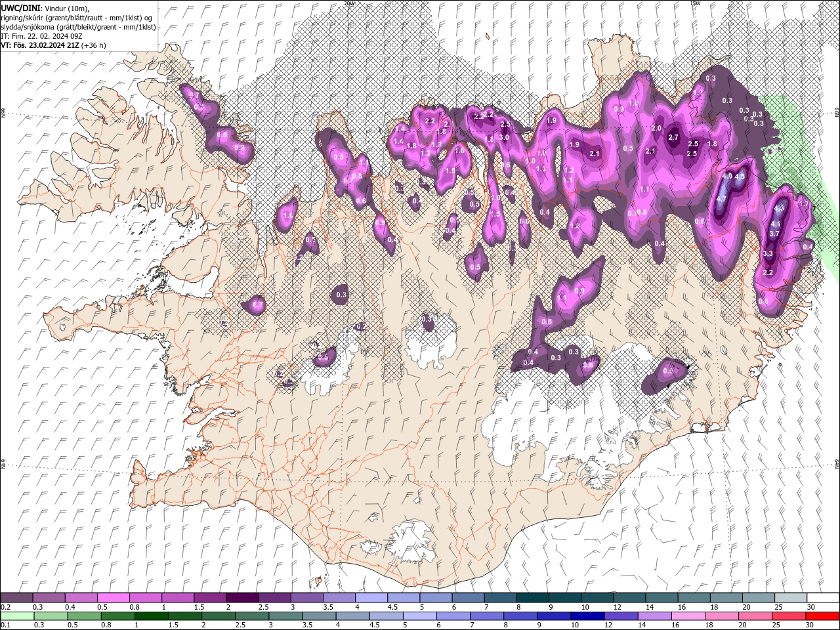Click the "IT: Fim. 22. 02. 2024 09Z" line
This screenshot has width=840, height=630.
pyautogui.click(x=41, y=36)
